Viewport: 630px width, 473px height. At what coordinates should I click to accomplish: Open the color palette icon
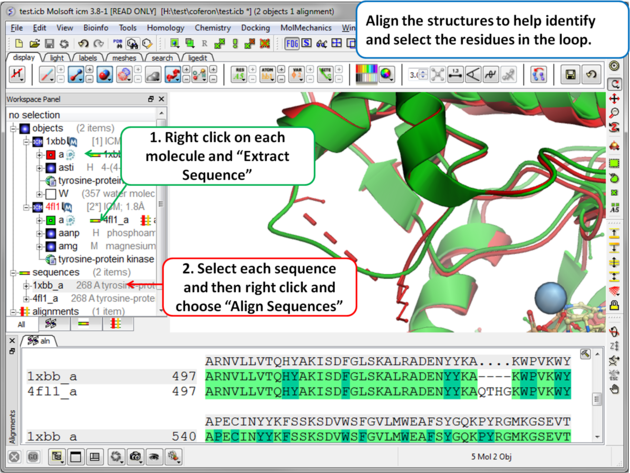369,75
